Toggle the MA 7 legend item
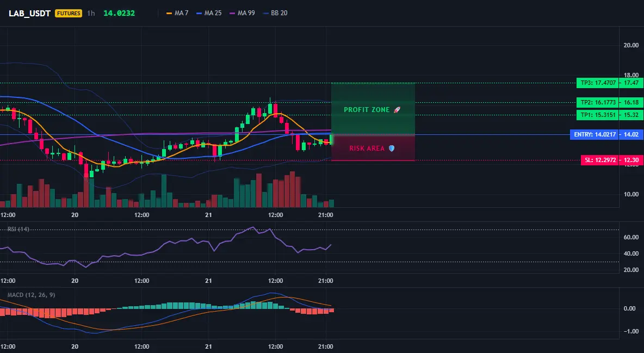Viewport: 644px width, 353px height. click(177, 13)
